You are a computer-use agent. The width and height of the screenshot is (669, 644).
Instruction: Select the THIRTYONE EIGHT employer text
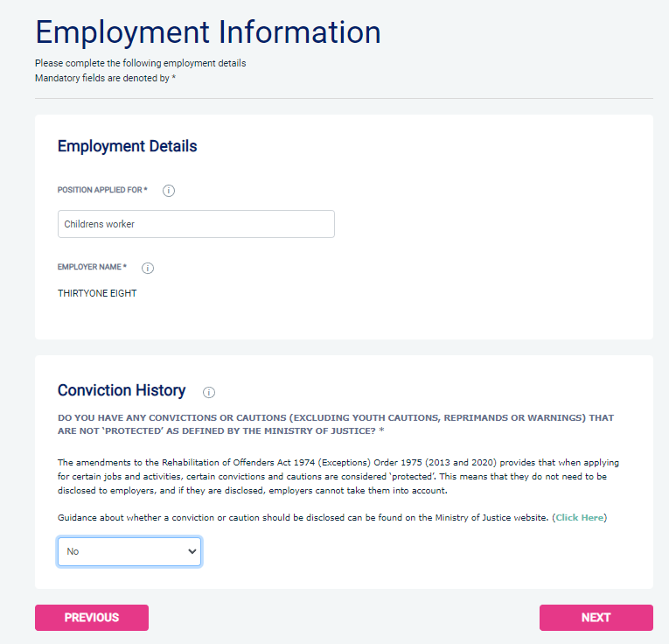click(x=97, y=294)
